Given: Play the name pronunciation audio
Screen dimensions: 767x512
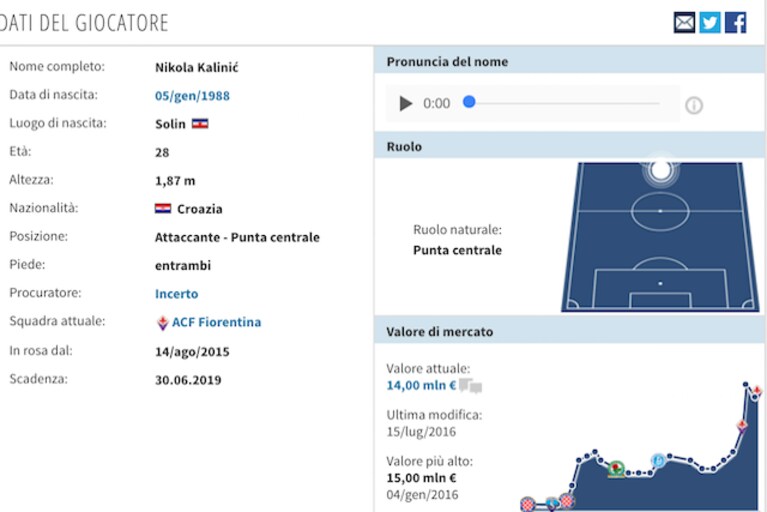Looking at the screenshot, I should click(x=406, y=103).
